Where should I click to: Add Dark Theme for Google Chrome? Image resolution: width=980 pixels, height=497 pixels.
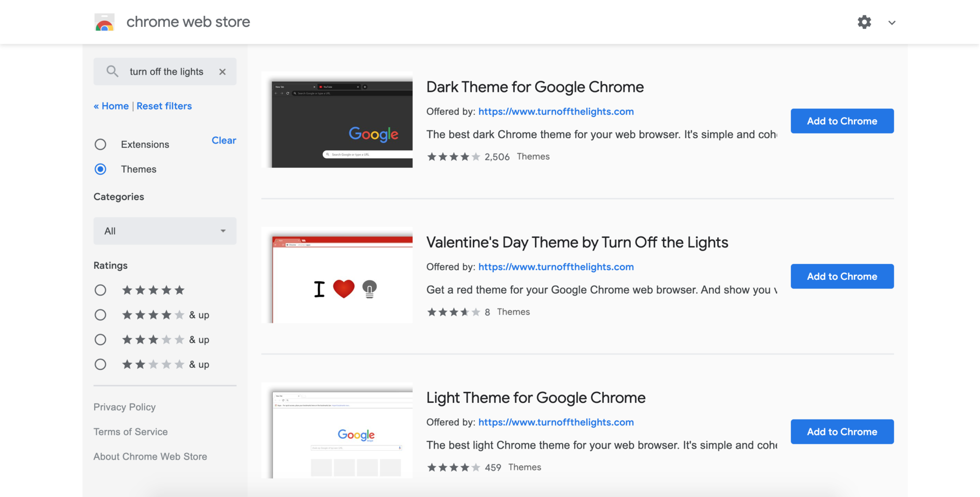pyautogui.click(x=842, y=121)
